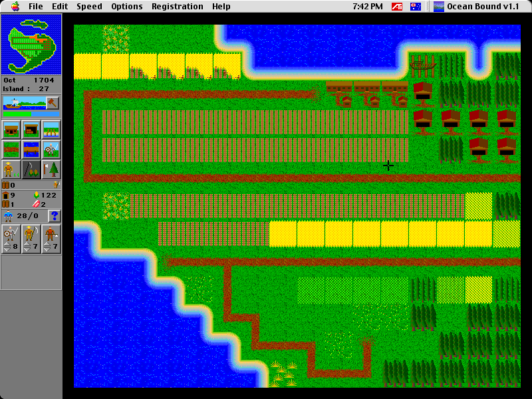Decrease the farmer count with down arrow
532x399 pixels.
click(27, 250)
